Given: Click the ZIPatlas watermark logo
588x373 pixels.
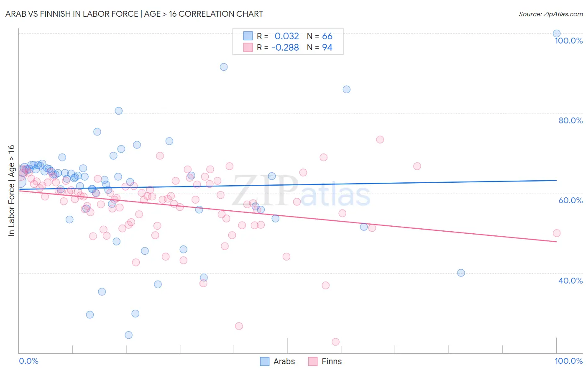Looking at the screenshot, I should [x=301, y=192].
